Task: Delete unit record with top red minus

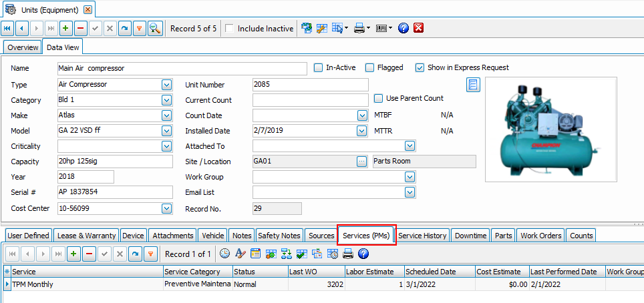Action: 80,28
